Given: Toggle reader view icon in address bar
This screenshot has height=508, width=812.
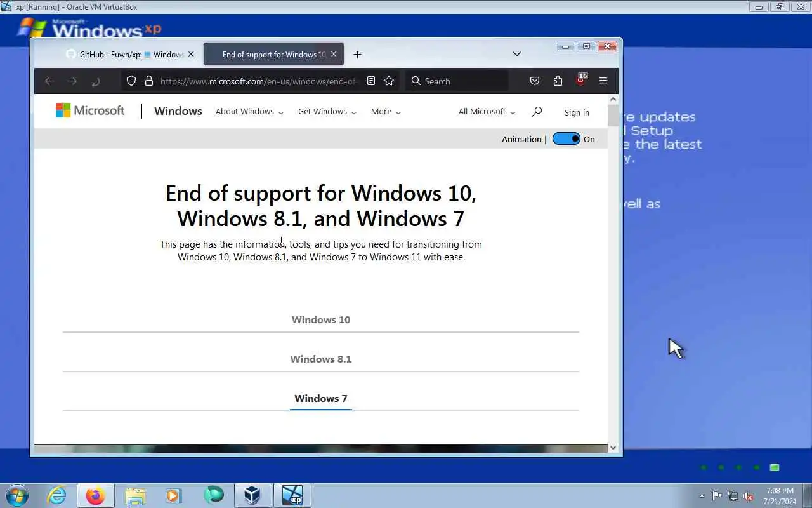Looking at the screenshot, I should 371,81.
